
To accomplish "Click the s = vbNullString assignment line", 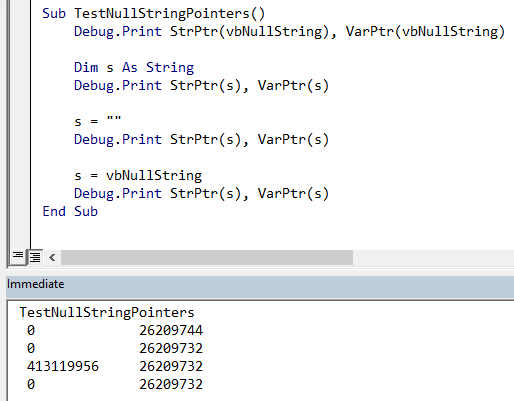I will click(x=138, y=175).
